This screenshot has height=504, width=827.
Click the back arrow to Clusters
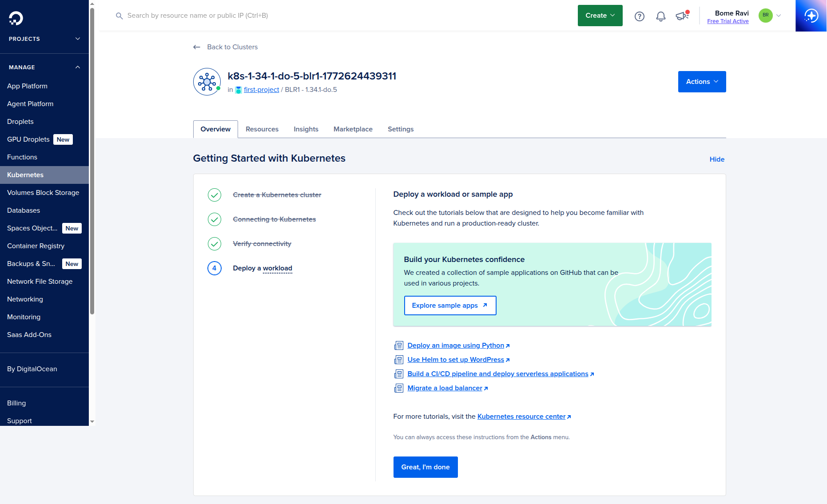(x=197, y=47)
